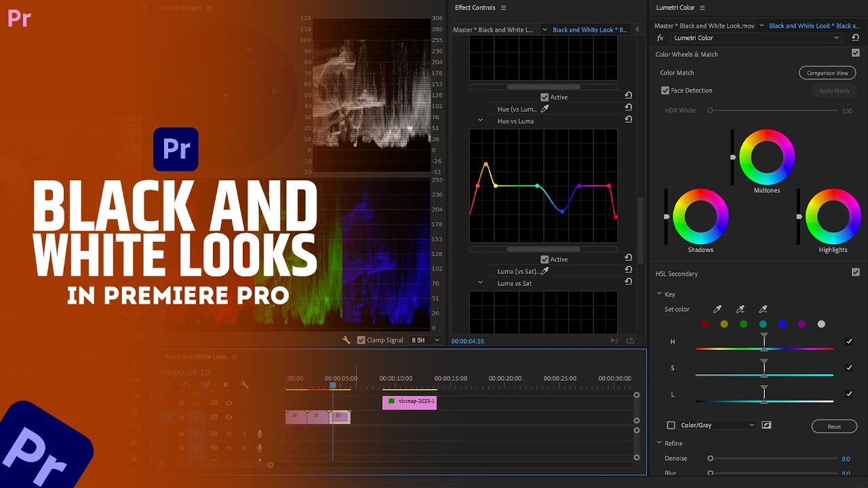868x488 pixels.
Task: Select Black and White Look clip tab in Effect Controls
Action: click(589, 30)
